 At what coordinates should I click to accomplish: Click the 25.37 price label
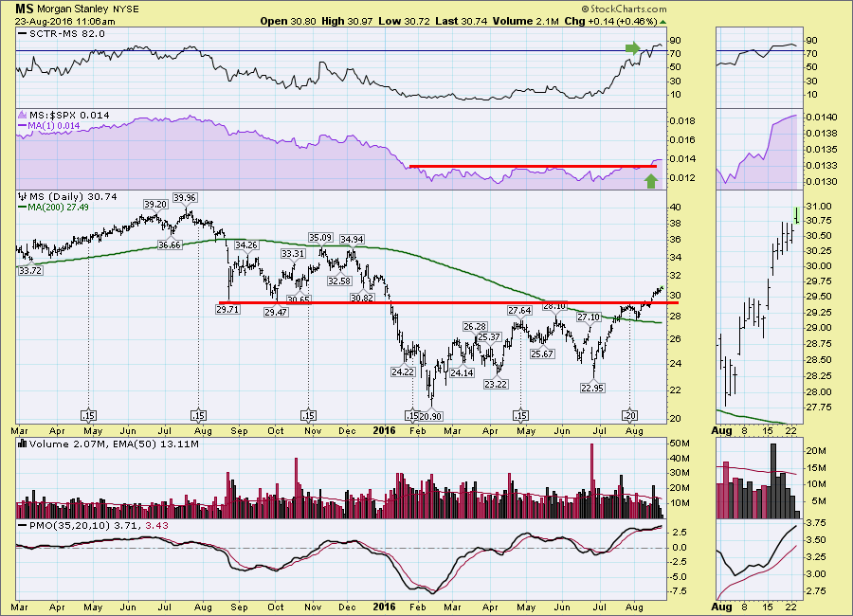(489, 336)
